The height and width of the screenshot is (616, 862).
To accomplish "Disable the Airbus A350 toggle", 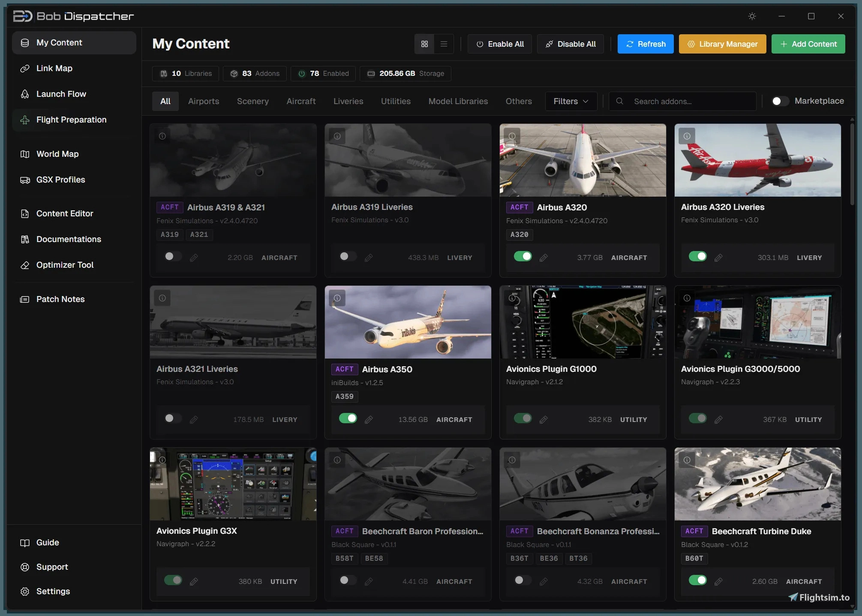I will [348, 418].
